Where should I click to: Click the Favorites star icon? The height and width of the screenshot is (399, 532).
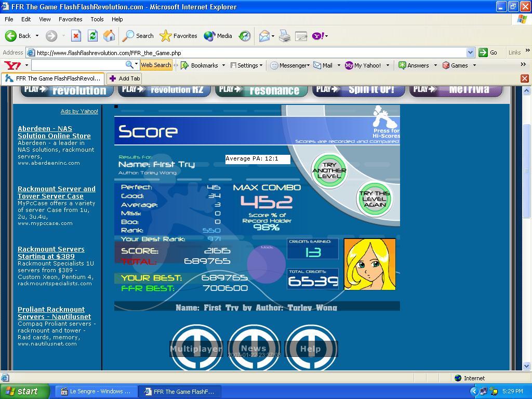166,36
